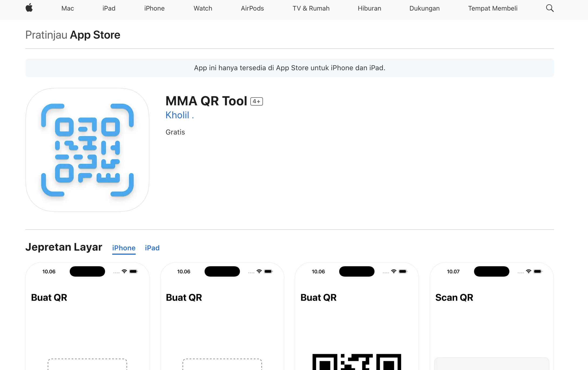Open Tempat Membeli menu item
This screenshot has height=370, width=588.
click(493, 8)
